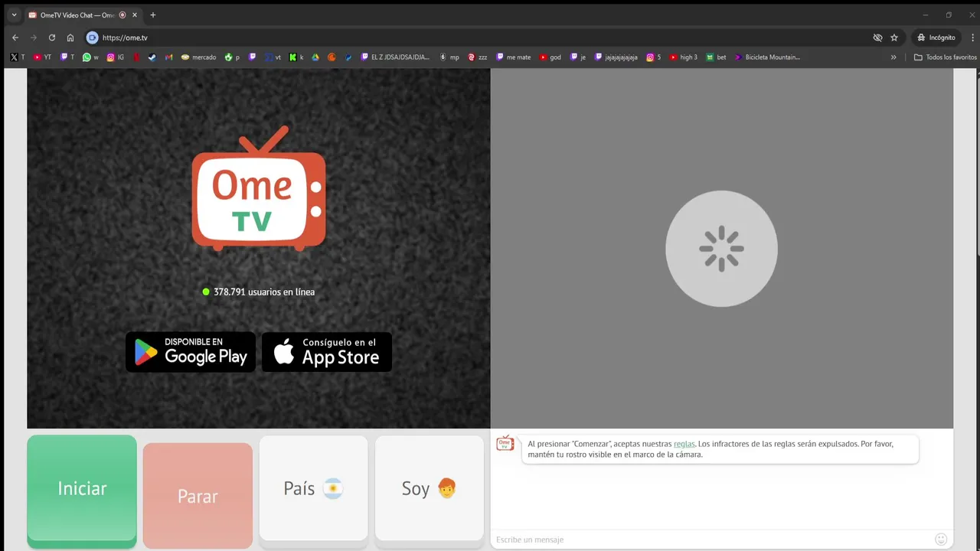The width and height of the screenshot is (980, 551).
Task: Click the OmeTV logo
Action: coord(259,188)
